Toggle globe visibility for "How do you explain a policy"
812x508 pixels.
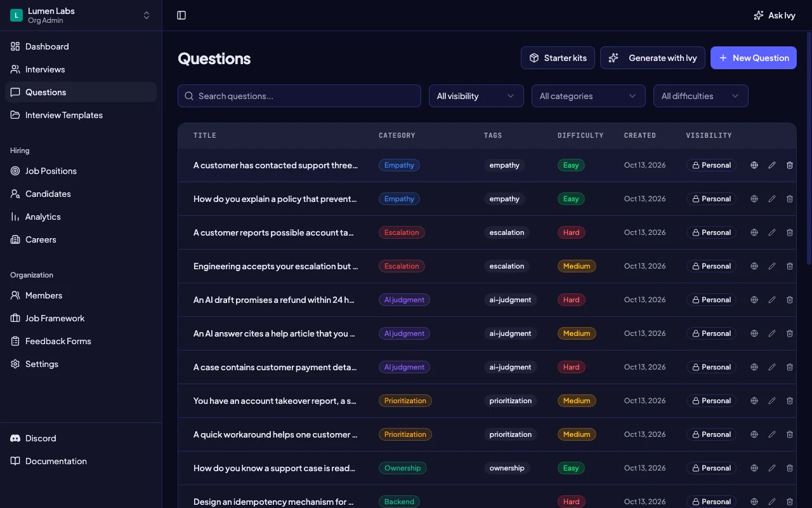pos(754,199)
